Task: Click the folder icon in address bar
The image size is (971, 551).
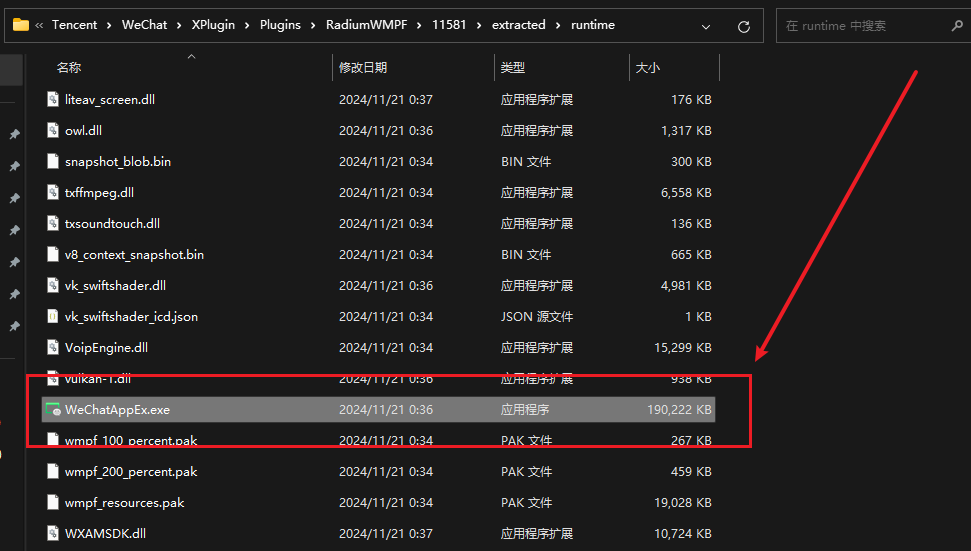Action: [x=21, y=25]
